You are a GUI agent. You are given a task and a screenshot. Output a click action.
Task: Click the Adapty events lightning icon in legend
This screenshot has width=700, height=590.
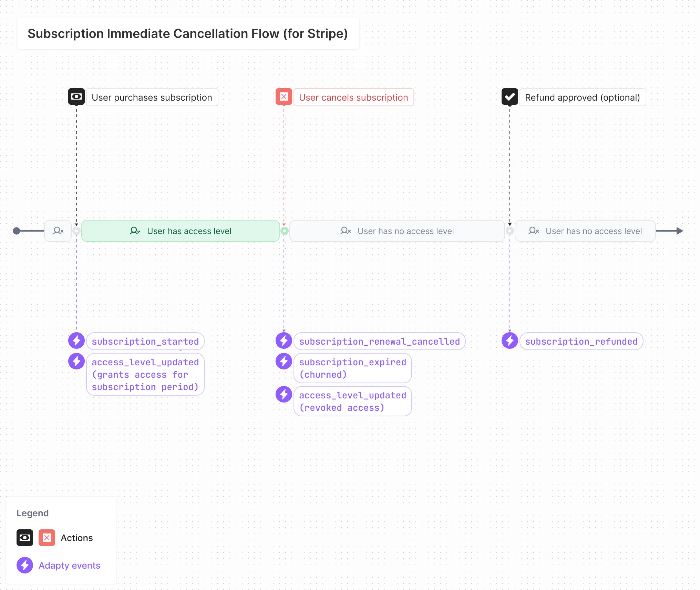(x=25, y=565)
